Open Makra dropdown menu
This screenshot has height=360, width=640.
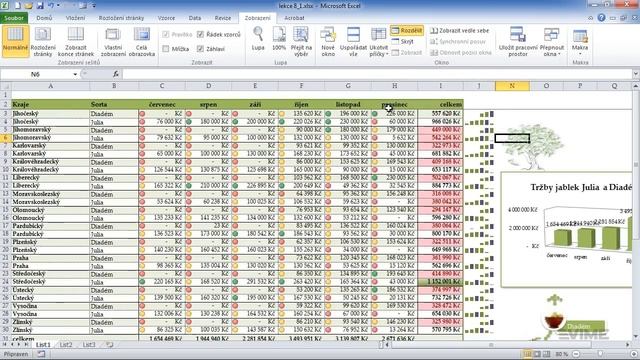coord(580,42)
